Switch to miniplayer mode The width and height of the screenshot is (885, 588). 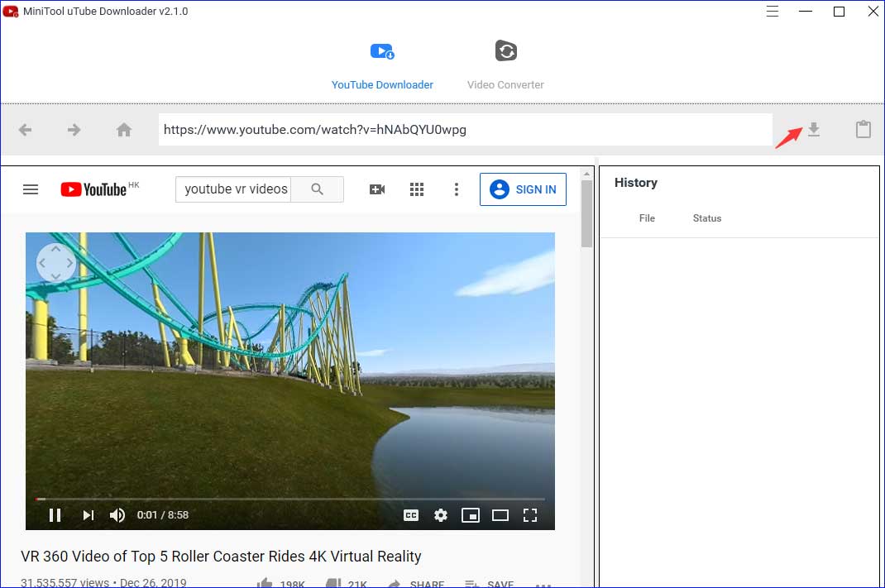click(x=471, y=514)
